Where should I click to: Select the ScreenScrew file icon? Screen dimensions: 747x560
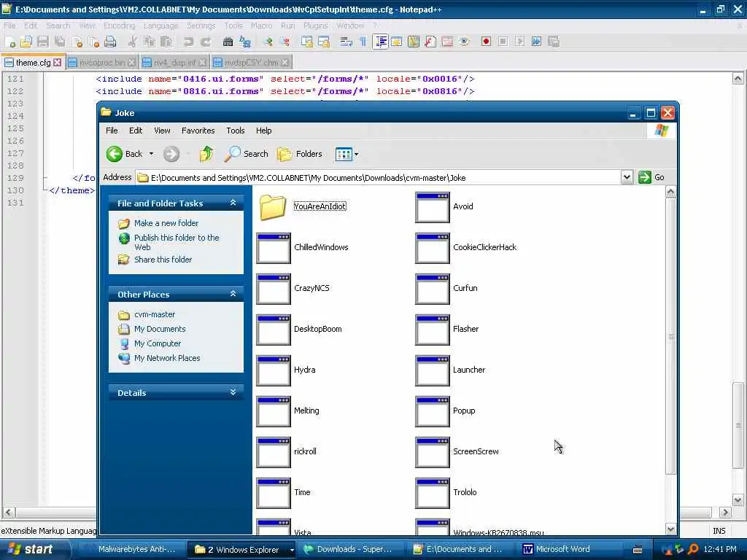(x=433, y=452)
